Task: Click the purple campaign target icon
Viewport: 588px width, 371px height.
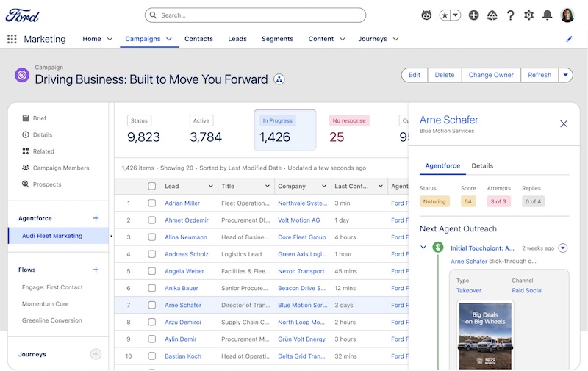Action: 22,76
